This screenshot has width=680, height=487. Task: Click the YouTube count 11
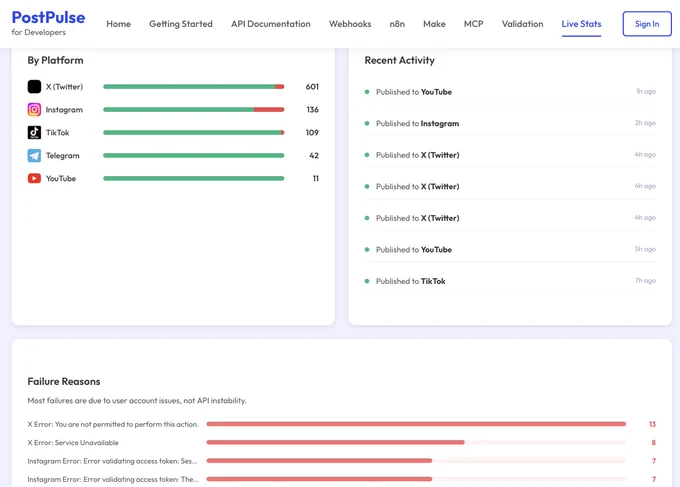point(316,178)
